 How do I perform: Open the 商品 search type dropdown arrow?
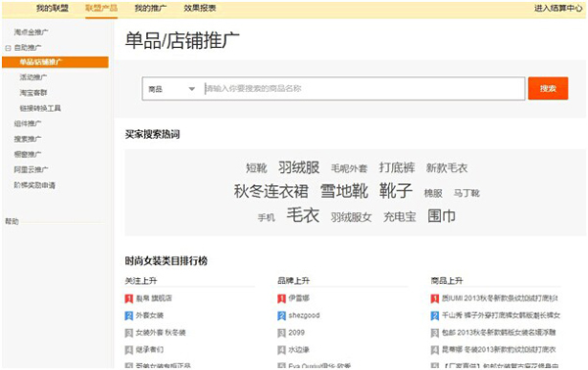point(192,89)
